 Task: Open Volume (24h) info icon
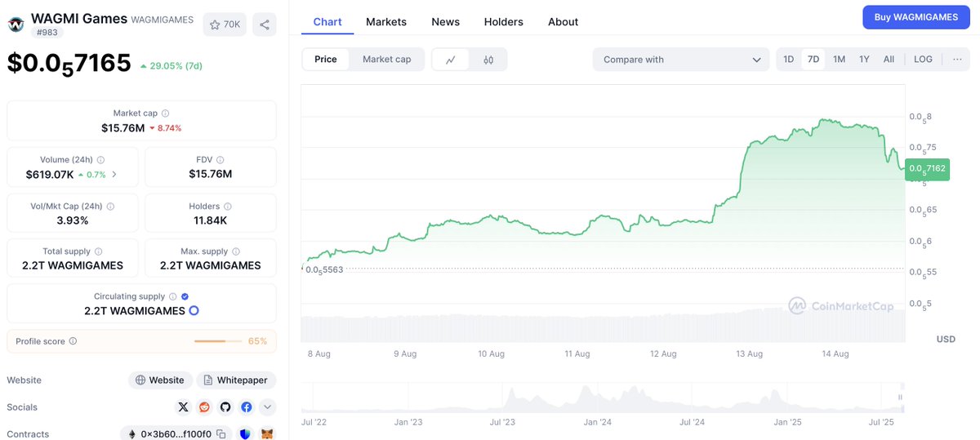coord(100,160)
